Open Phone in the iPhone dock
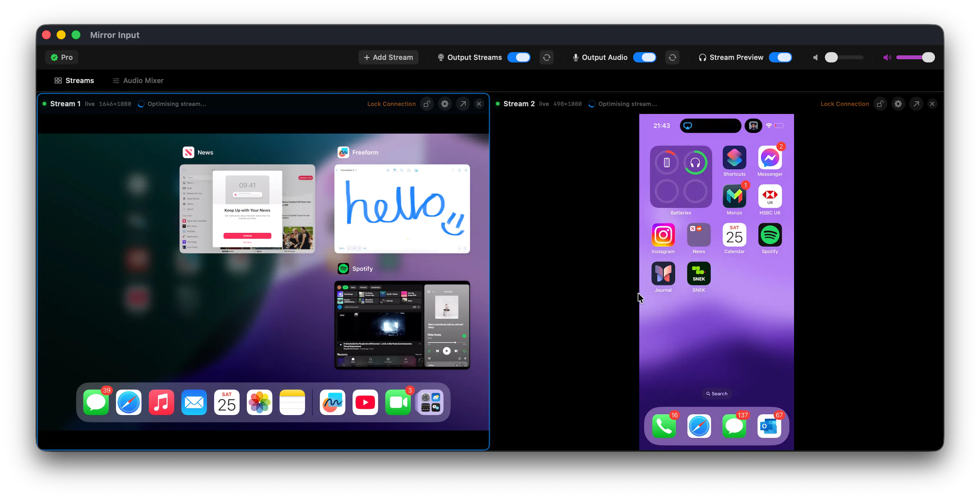980x499 pixels. tap(664, 426)
